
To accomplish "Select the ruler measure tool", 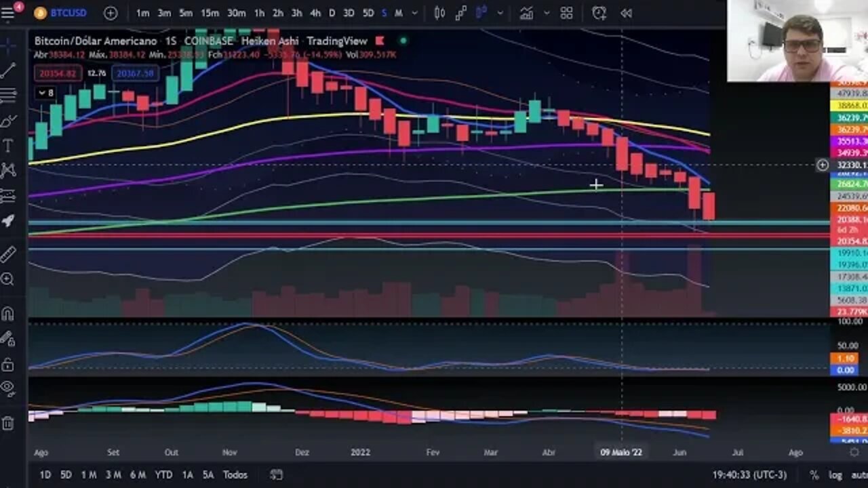I will pyautogui.click(x=8, y=254).
